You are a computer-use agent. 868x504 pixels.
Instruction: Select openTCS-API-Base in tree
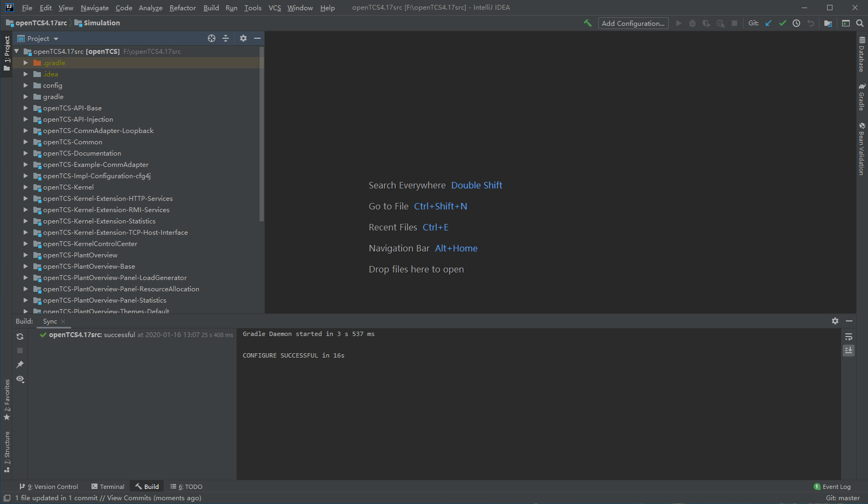coord(72,108)
